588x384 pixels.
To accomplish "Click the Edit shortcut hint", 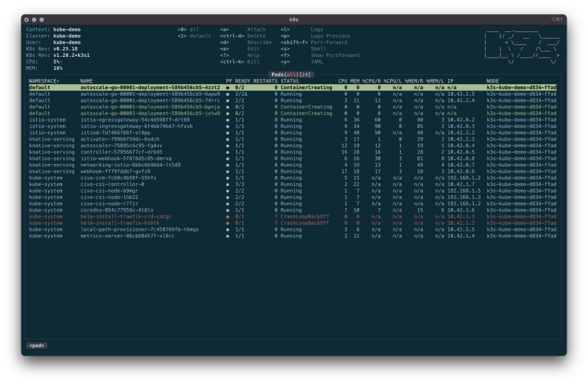I will click(253, 49).
